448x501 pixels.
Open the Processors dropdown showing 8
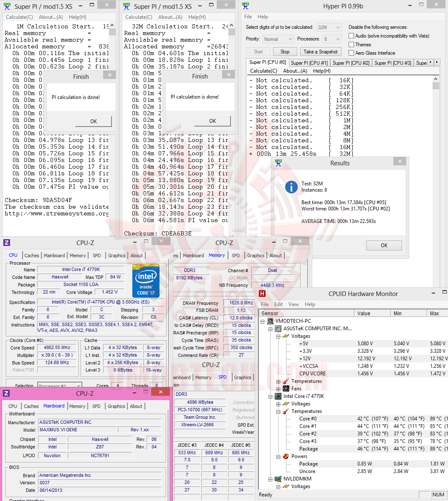[332, 39]
